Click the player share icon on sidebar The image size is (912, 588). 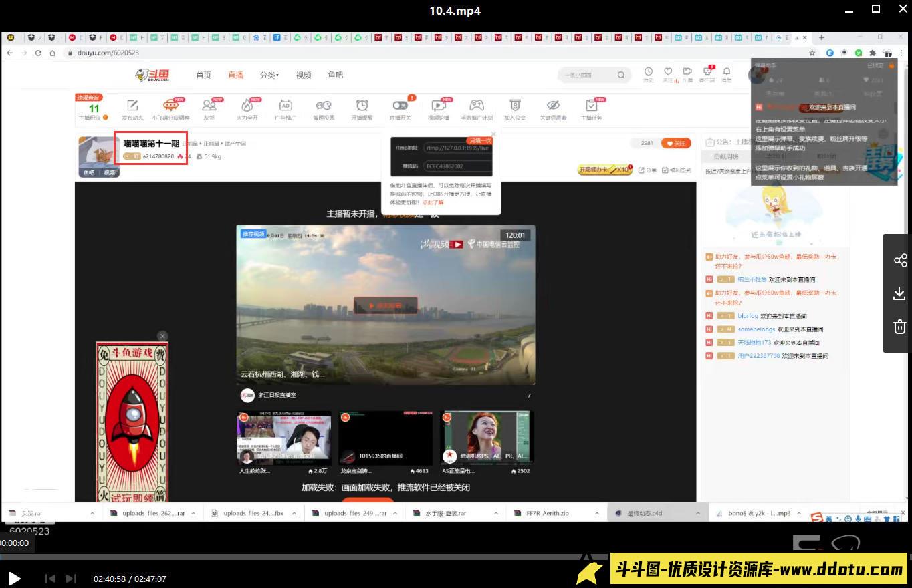click(x=899, y=260)
